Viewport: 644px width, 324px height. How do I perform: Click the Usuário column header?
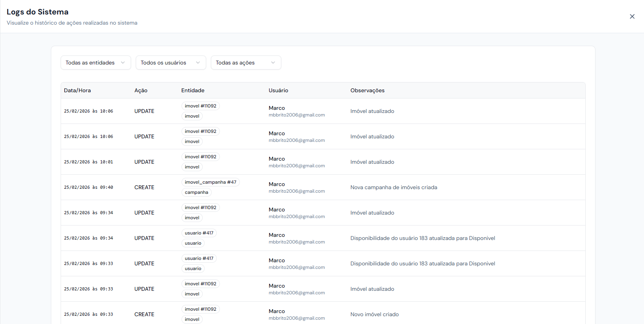[278, 90]
